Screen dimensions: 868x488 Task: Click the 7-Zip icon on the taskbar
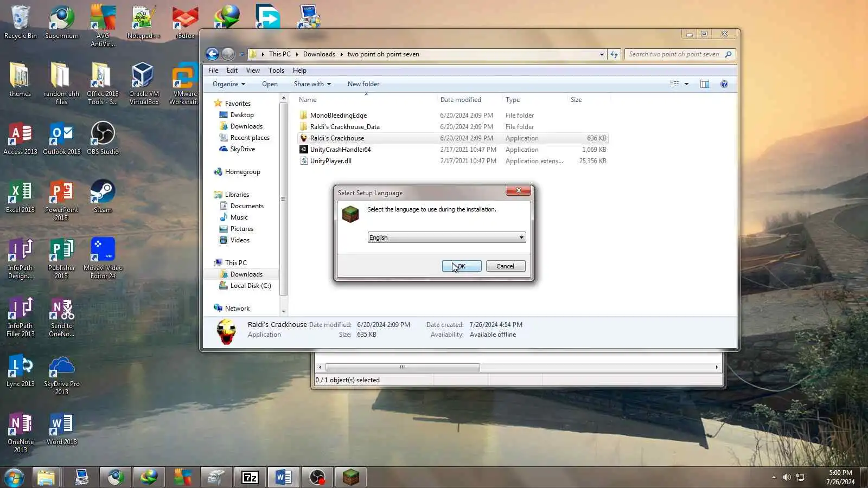coord(250,477)
